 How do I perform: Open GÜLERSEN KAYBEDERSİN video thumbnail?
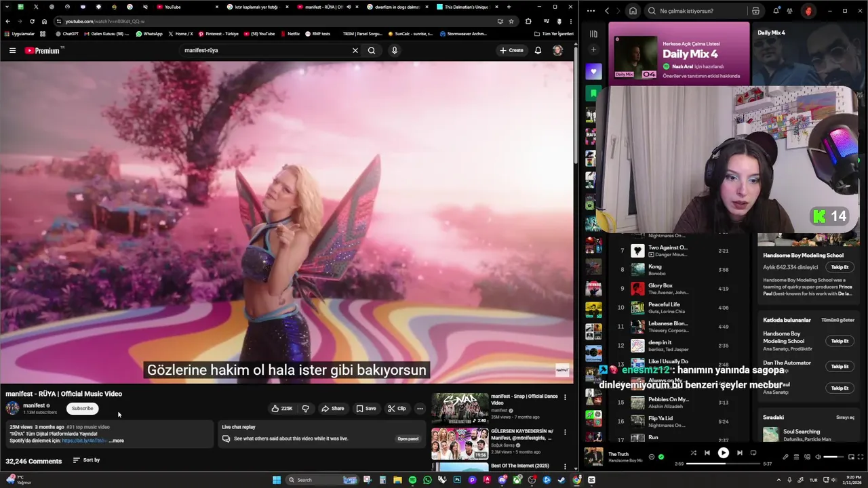460,444
